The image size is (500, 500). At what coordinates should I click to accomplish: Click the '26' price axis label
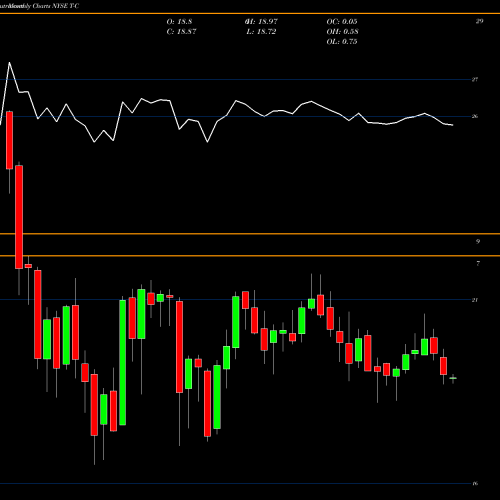coord(475,116)
